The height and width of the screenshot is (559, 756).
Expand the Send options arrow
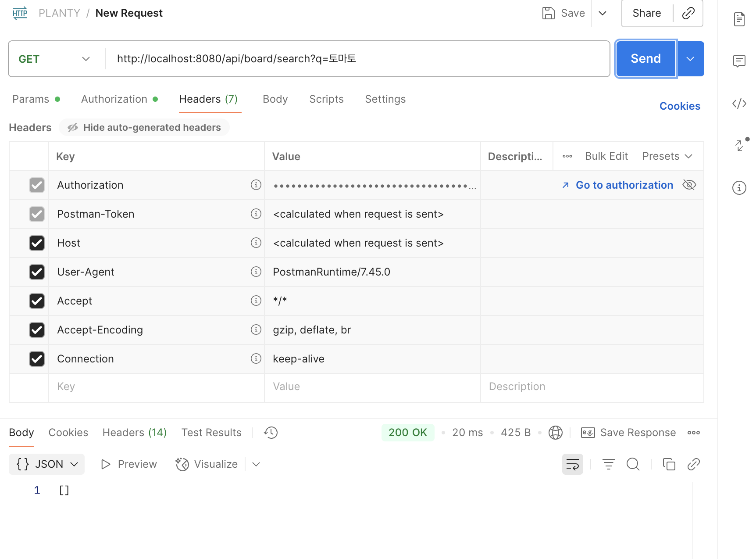tap(690, 59)
